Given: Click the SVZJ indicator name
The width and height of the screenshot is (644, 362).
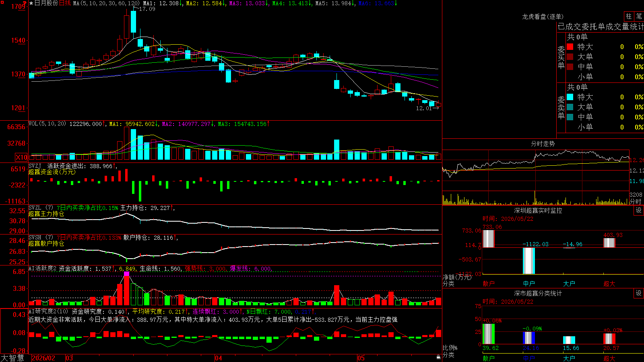Looking at the screenshot, I should pos(35,166).
